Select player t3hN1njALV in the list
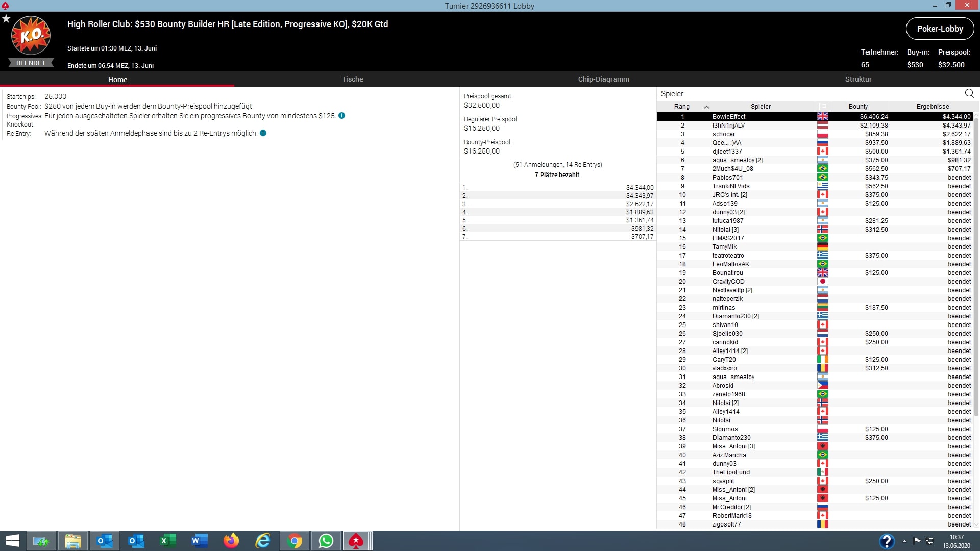This screenshot has width=980, height=551. click(728, 126)
